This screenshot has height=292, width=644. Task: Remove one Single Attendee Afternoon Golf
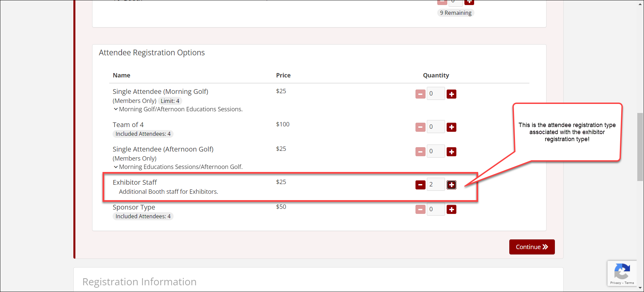420,152
